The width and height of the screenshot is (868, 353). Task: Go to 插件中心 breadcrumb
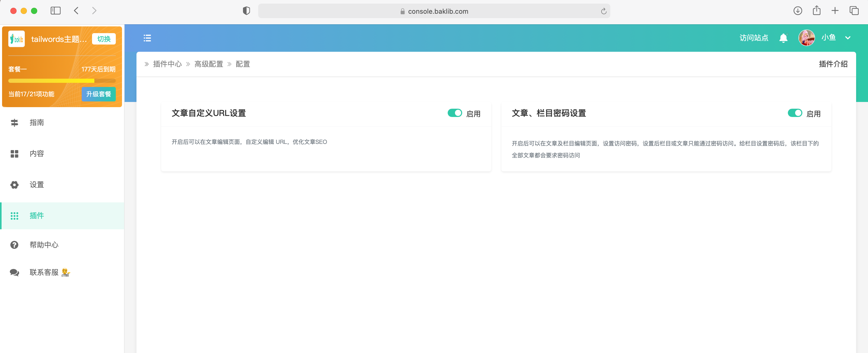pyautogui.click(x=167, y=64)
